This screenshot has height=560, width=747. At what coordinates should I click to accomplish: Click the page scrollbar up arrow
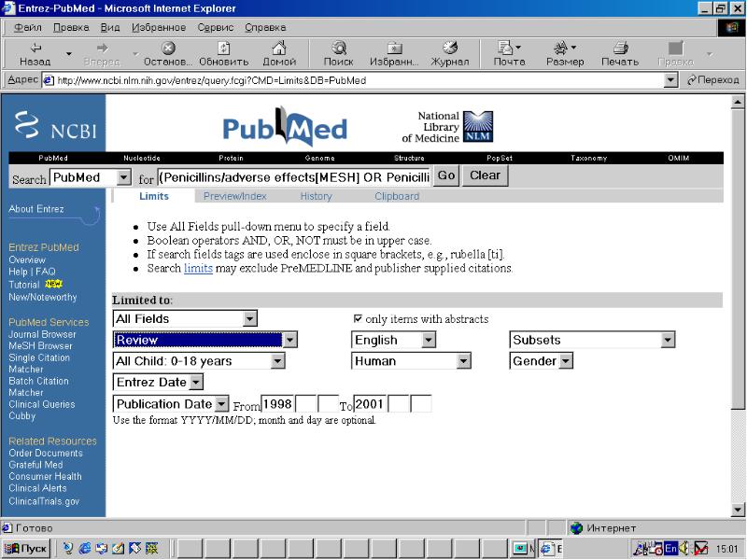738,102
